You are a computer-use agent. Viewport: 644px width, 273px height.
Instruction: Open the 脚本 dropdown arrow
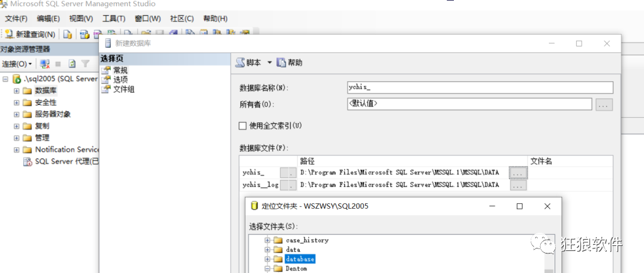point(269,62)
